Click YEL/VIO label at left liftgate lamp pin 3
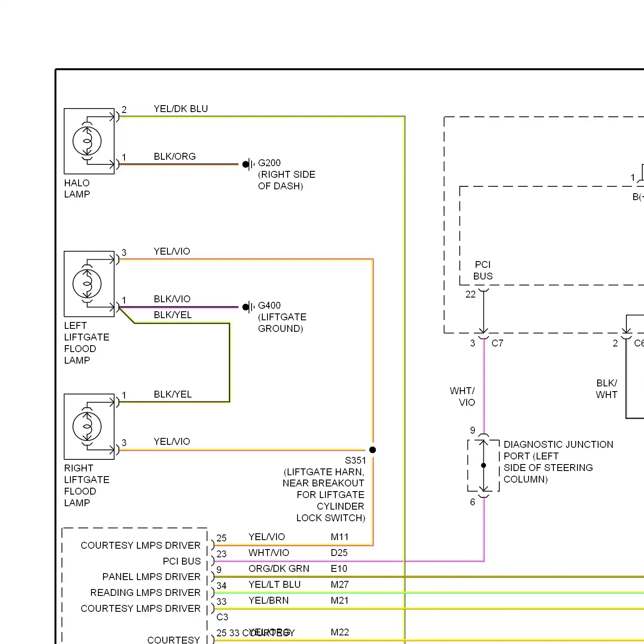 coord(172,252)
